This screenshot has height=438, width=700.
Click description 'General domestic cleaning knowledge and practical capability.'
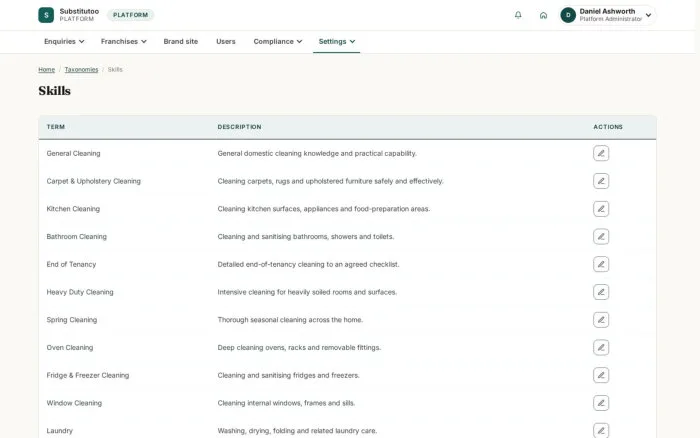pyautogui.click(x=317, y=153)
